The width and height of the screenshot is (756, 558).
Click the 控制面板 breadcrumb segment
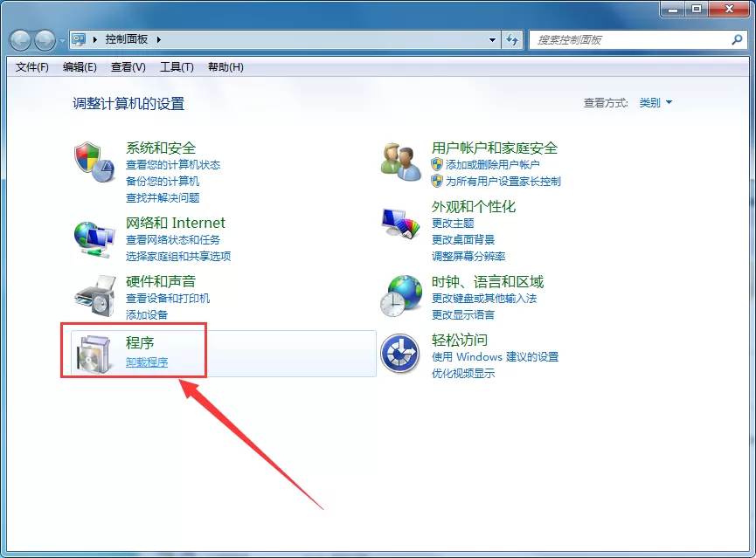[x=127, y=39]
